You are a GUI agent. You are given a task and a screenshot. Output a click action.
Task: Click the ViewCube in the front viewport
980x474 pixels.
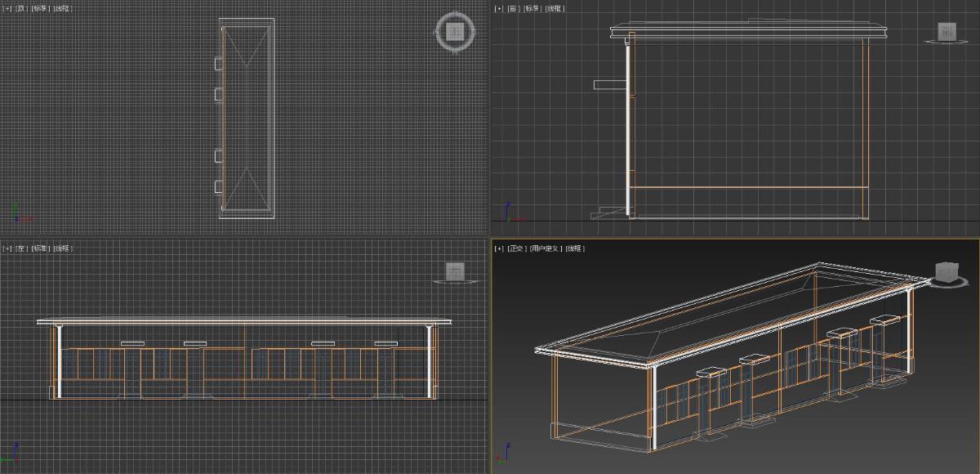947,32
